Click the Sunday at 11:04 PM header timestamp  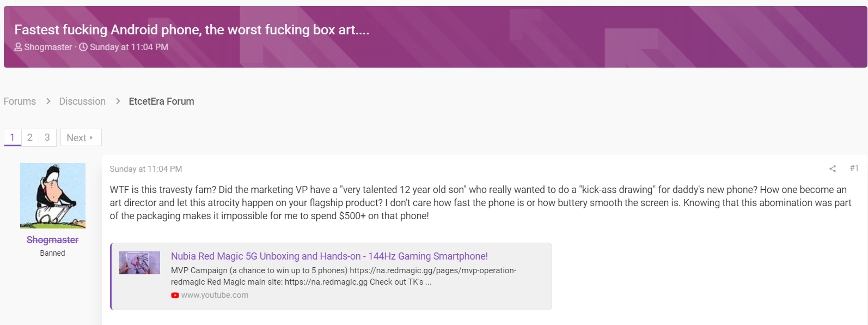(129, 47)
